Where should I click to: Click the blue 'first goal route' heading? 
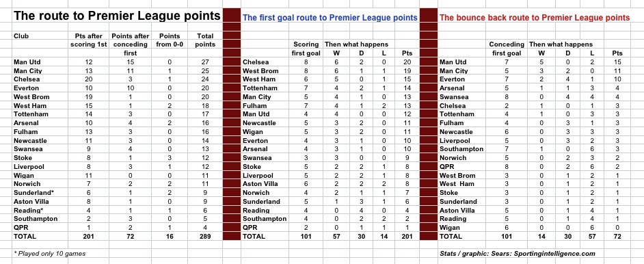pos(330,18)
